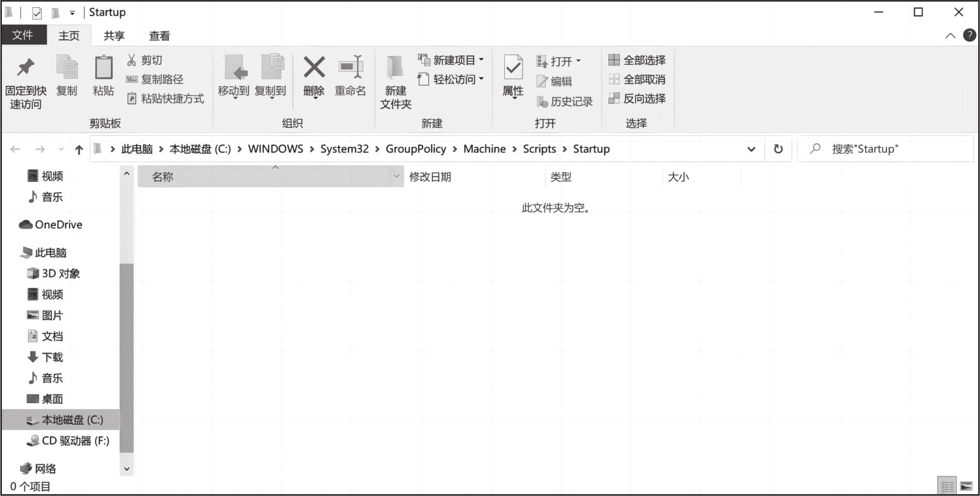This screenshot has width=980, height=496.
Task: Click the Properties (属性) checkmark icon
Action: [513, 68]
